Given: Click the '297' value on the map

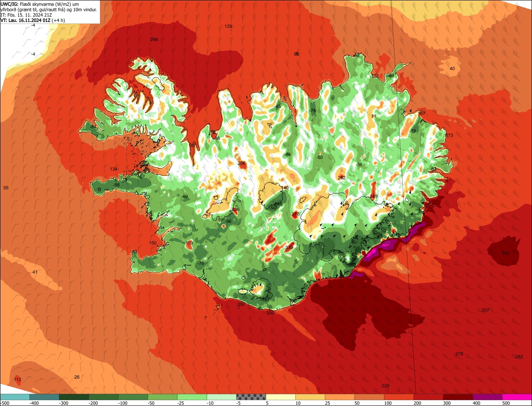Looking at the screenshot, I should click(241, 304).
